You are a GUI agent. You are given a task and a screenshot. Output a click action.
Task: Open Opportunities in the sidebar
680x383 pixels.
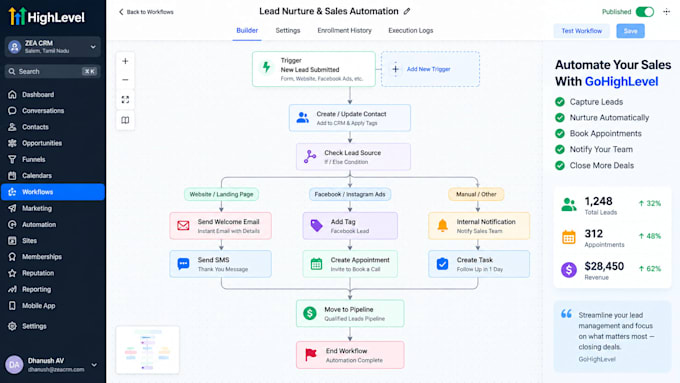(x=52, y=143)
